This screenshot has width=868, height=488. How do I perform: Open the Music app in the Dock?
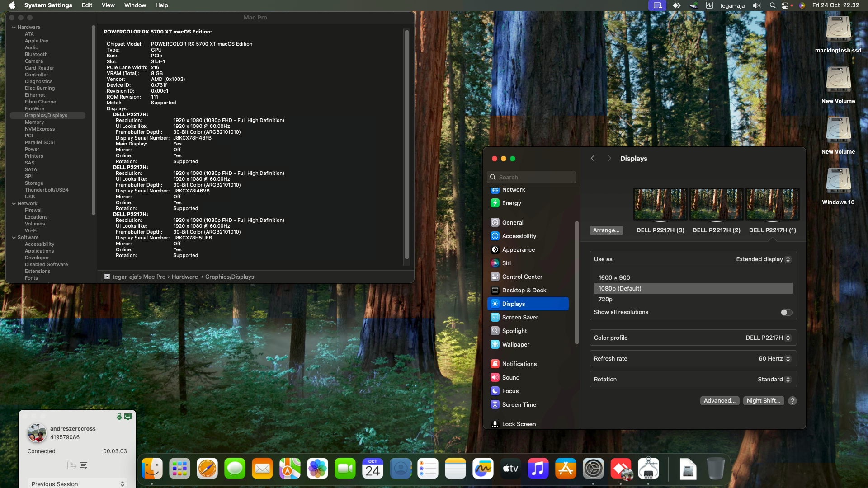[x=538, y=469]
